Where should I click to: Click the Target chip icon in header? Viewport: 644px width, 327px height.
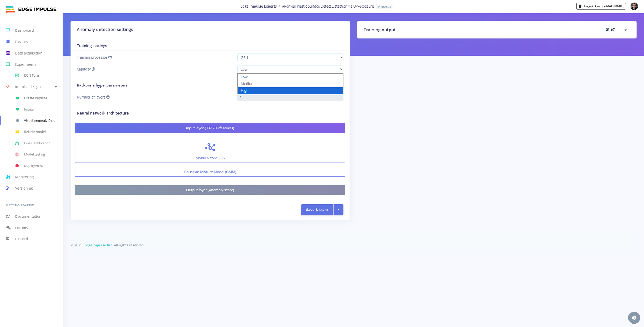point(580,6)
